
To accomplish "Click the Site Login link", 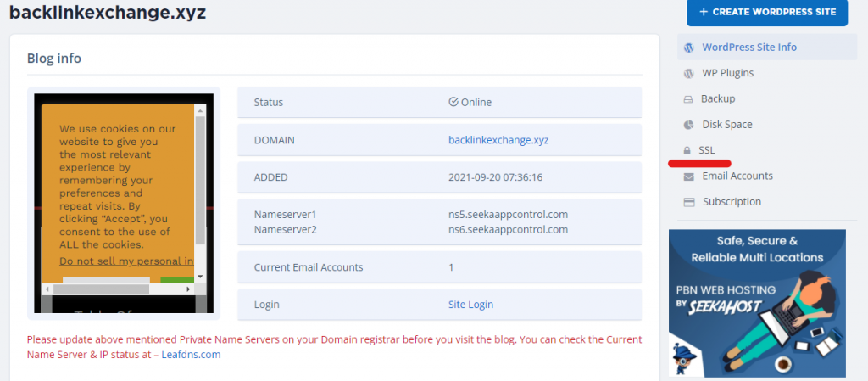I will [x=470, y=305].
